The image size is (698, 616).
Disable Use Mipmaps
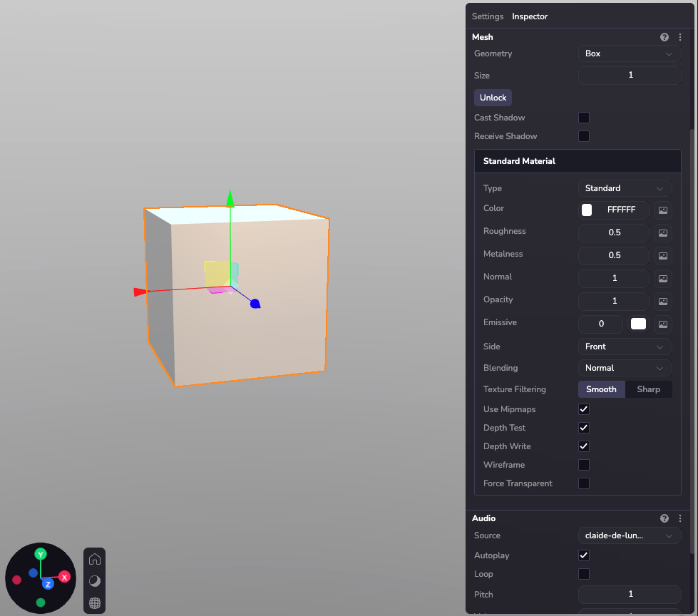[583, 409]
